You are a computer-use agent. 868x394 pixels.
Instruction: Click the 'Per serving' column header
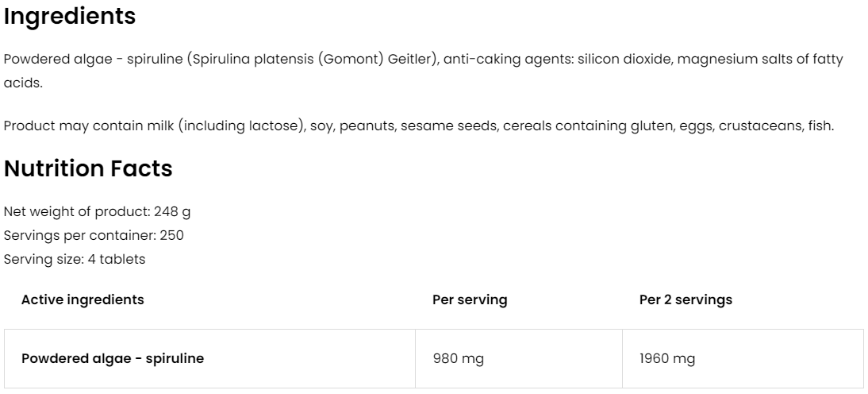click(x=470, y=299)
